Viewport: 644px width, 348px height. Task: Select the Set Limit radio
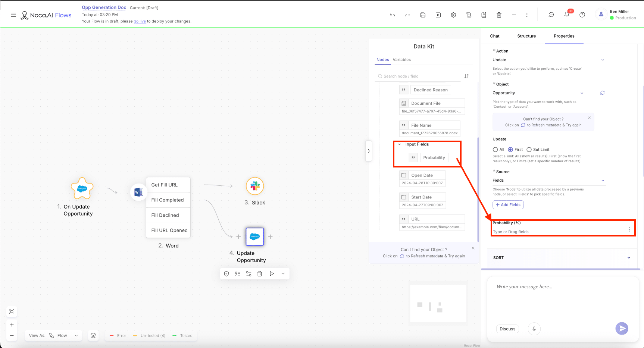click(x=529, y=150)
